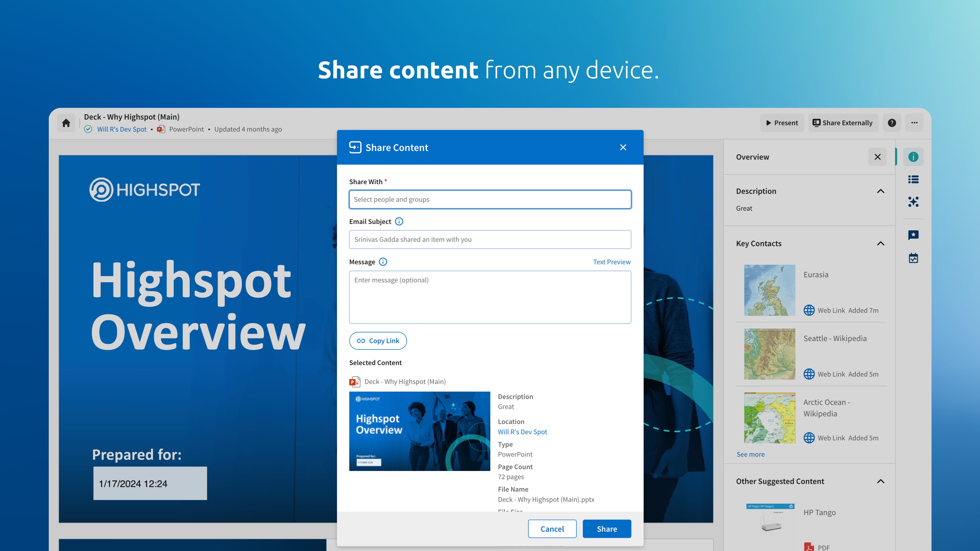Open the more options ellipsis menu
This screenshot has width=980, height=551.
click(914, 123)
